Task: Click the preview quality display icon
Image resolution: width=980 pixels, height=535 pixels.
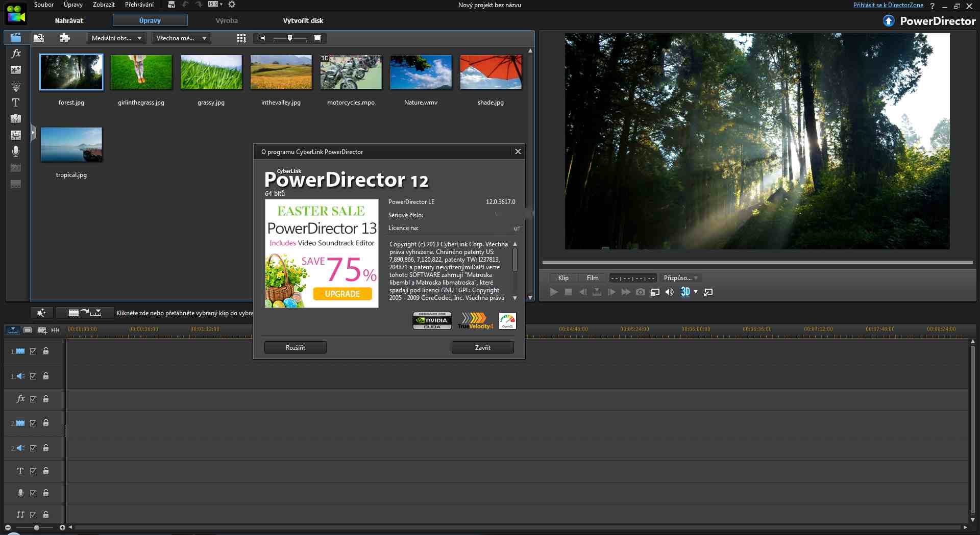Action: click(655, 292)
